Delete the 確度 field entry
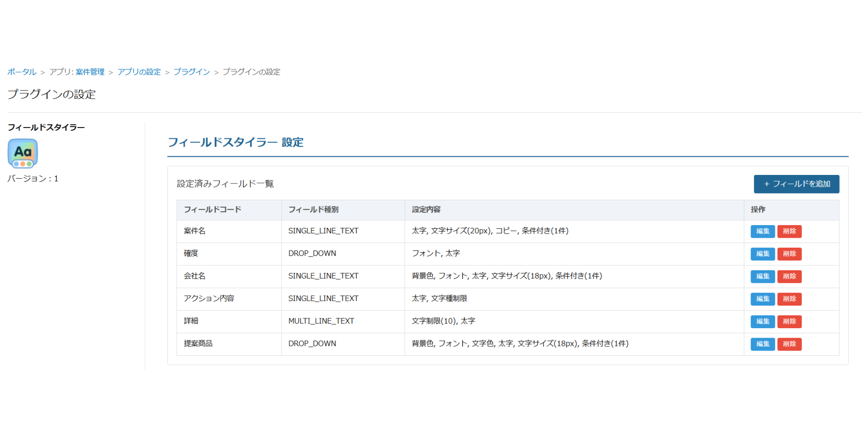This screenshot has width=868, height=434. coord(789,254)
